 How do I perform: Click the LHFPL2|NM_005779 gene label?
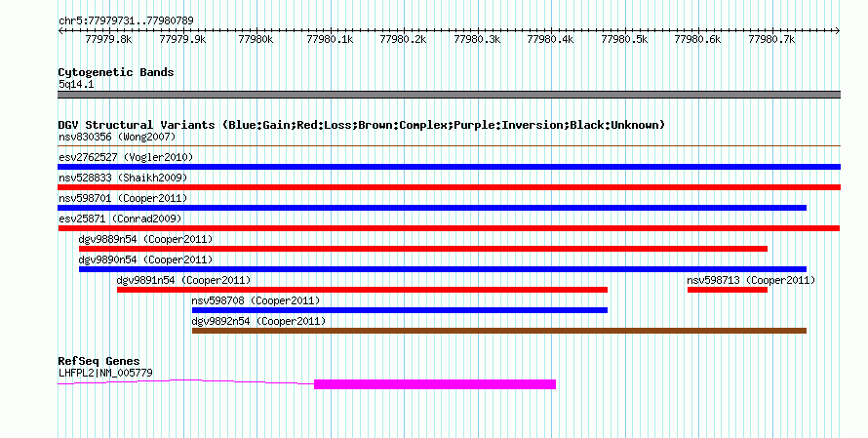tap(105, 373)
